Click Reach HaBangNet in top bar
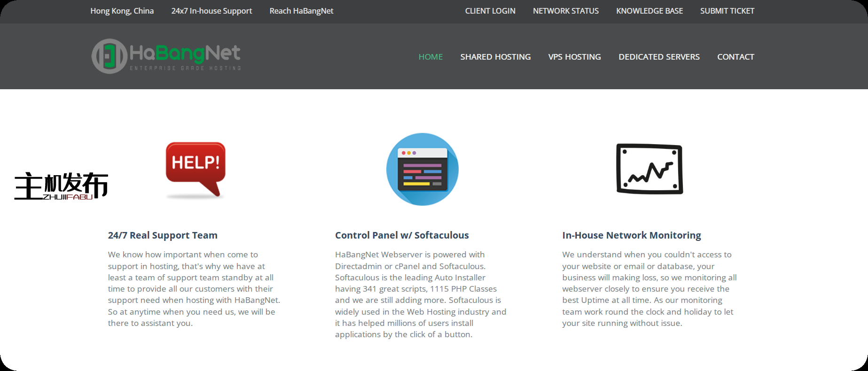868x371 pixels. click(301, 11)
